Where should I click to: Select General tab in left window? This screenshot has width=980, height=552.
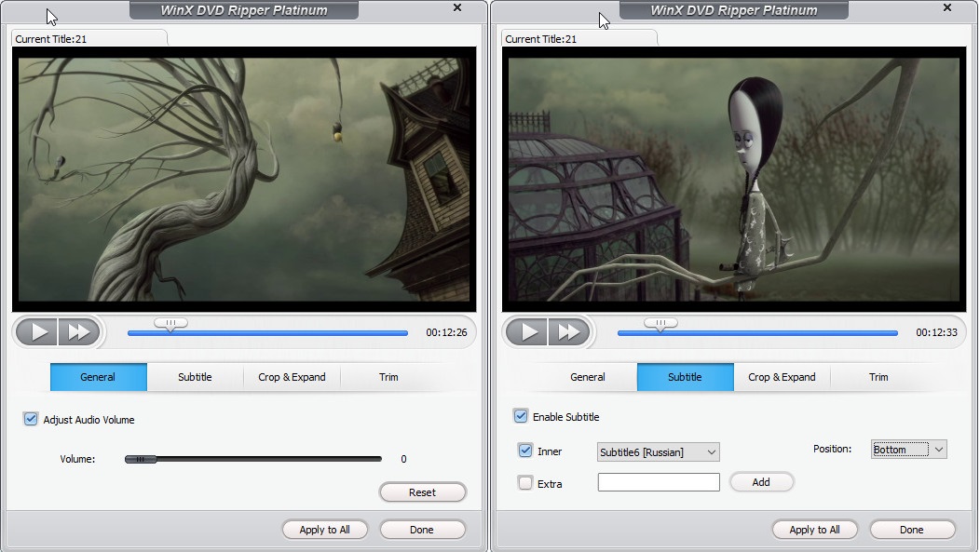98,377
